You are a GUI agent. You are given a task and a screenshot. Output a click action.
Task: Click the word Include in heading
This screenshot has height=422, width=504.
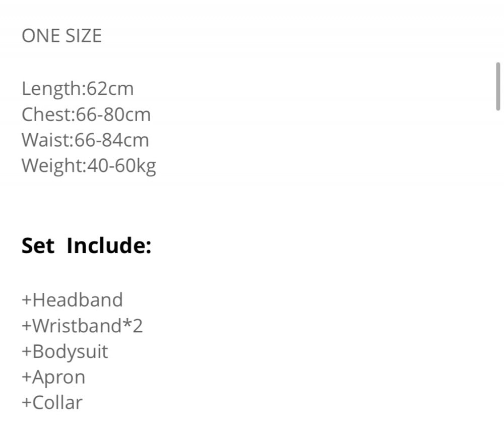click(x=109, y=246)
